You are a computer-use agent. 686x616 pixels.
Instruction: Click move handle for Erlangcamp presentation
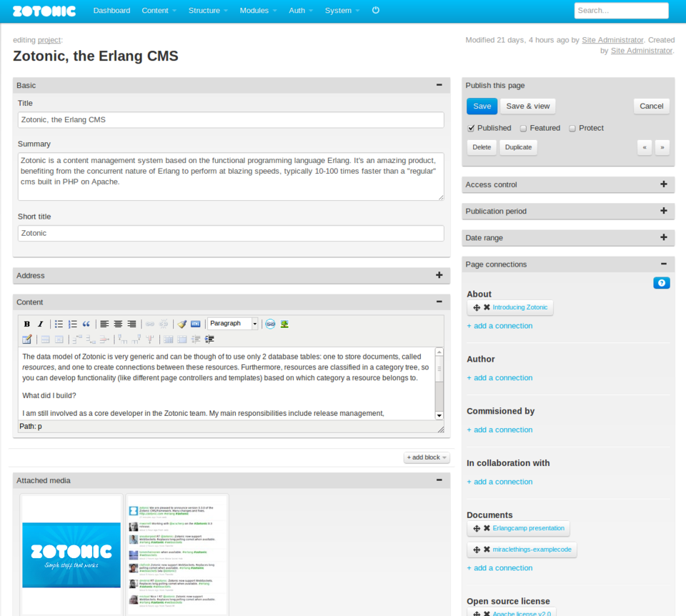477,529
